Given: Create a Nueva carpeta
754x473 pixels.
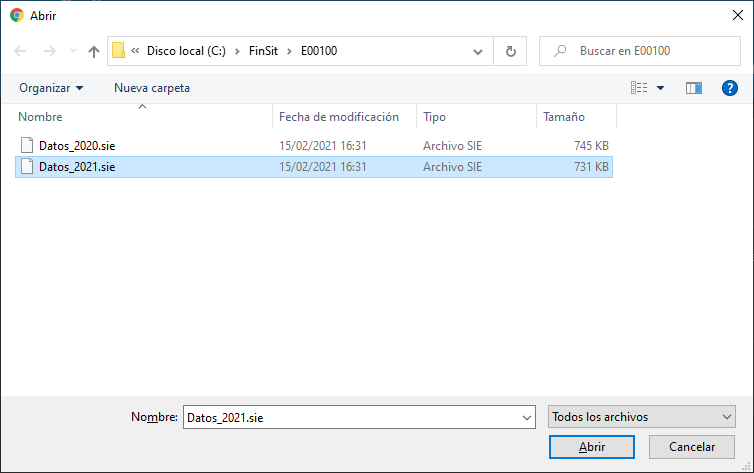Looking at the screenshot, I should point(152,88).
